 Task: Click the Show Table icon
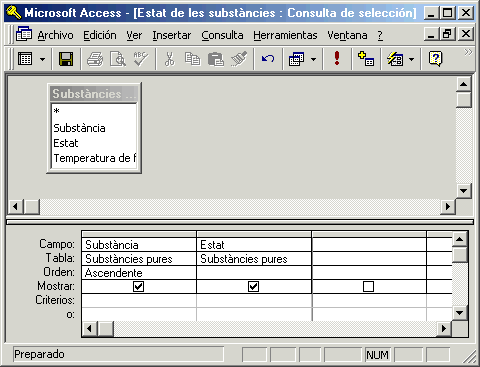click(366, 59)
